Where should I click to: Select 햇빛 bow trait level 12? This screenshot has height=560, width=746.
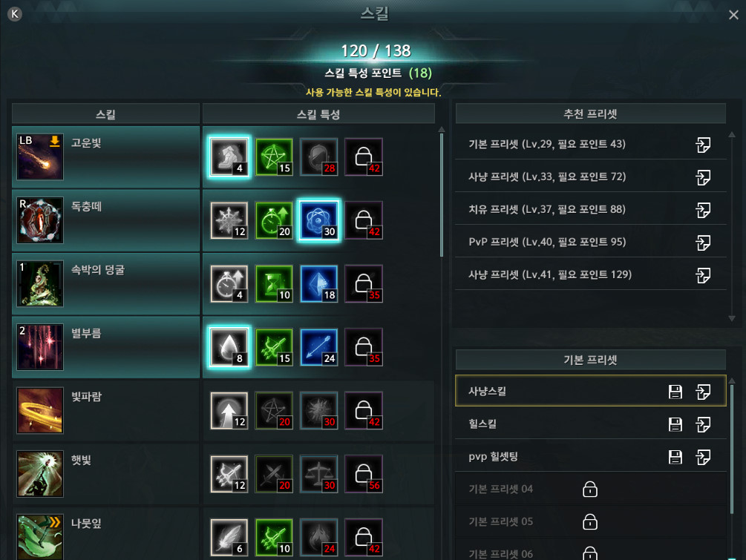point(229,474)
